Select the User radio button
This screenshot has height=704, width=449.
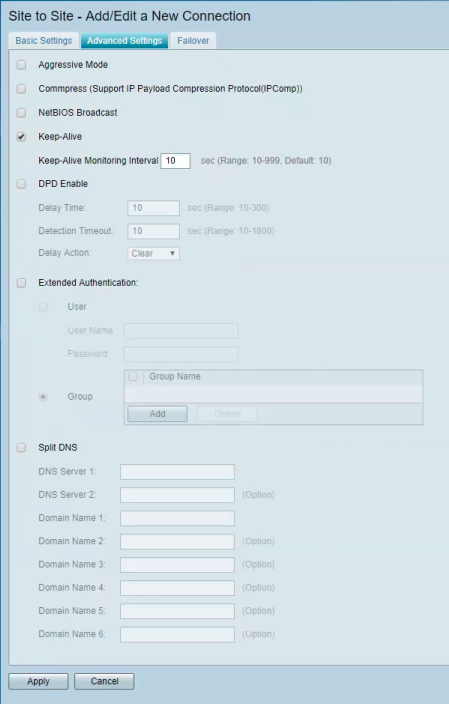(43, 307)
